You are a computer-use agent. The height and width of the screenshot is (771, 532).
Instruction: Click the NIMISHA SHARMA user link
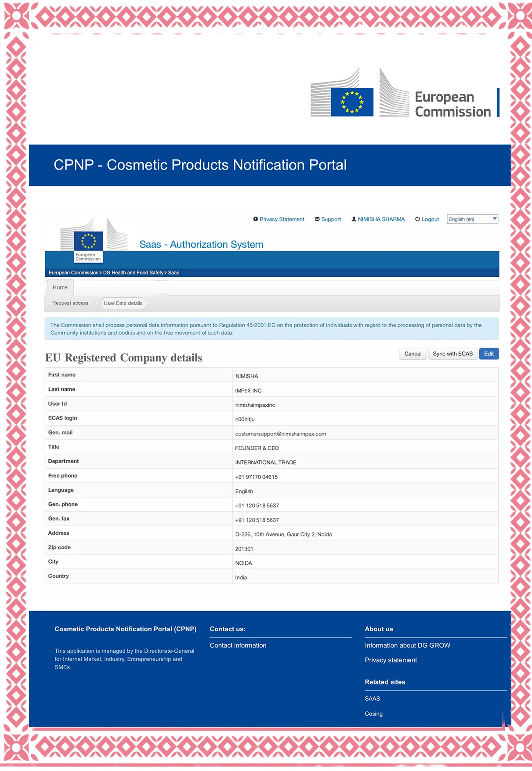pos(381,219)
